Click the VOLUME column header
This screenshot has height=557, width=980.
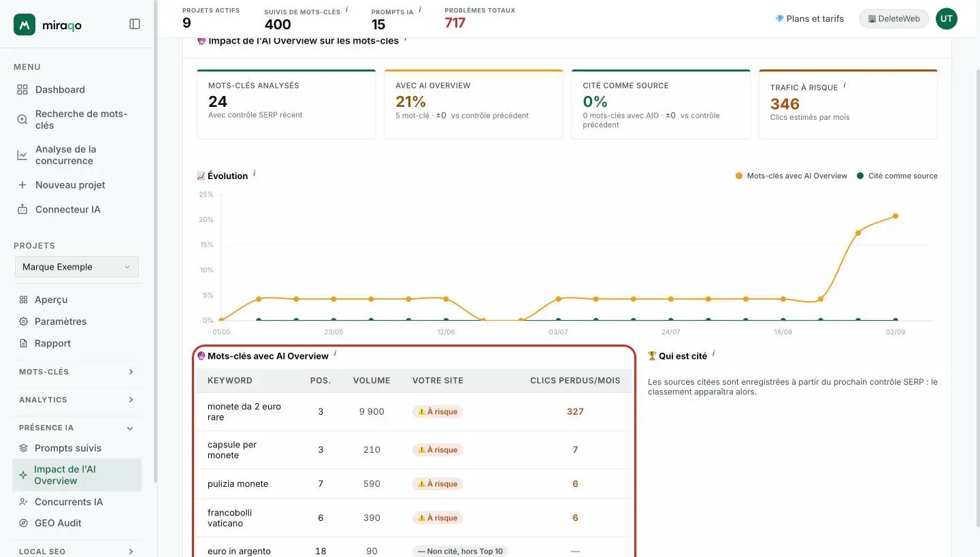(372, 381)
